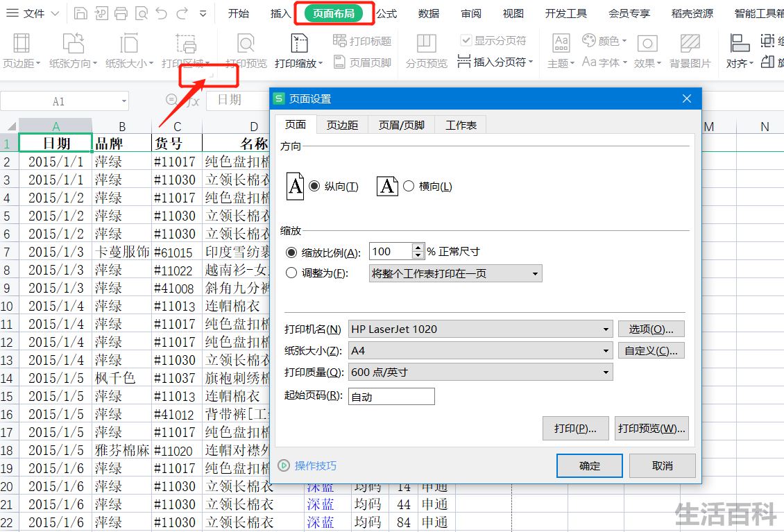Click the 操作技巧 play icon
The width and height of the screenshot is (784, 532).
[x=284, y=465]
